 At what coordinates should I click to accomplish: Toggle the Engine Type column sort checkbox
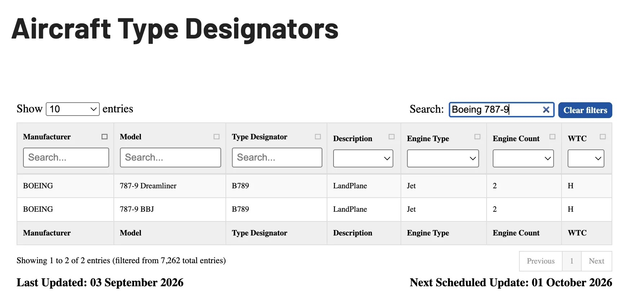(x=477, y=137)
